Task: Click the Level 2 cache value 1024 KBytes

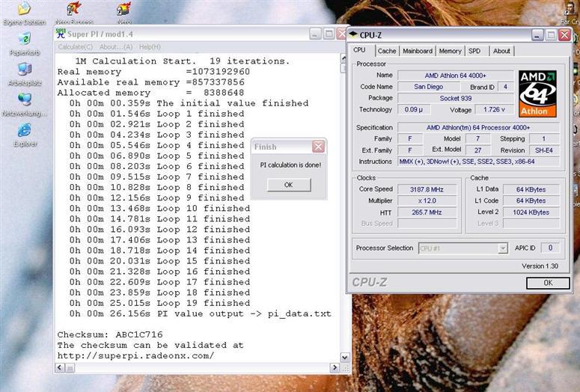Action: 531,212
